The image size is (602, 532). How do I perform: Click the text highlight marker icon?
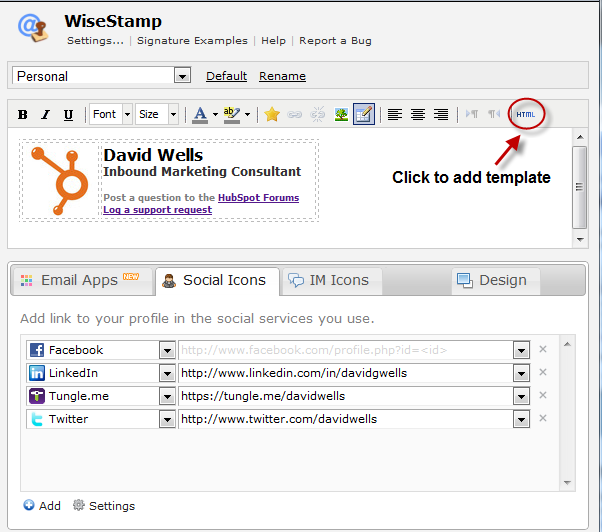pos(232,114)
